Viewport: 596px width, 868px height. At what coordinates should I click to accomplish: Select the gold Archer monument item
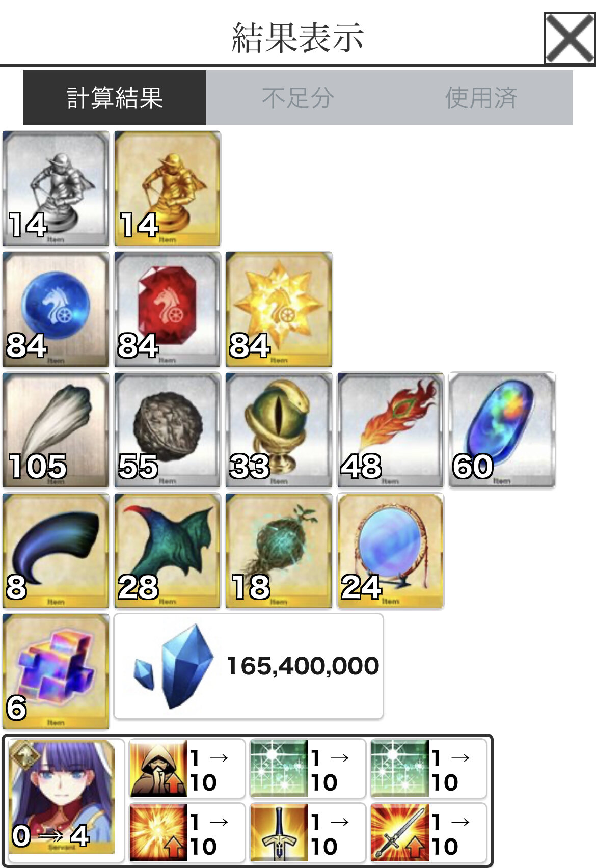tap(168, 188)
